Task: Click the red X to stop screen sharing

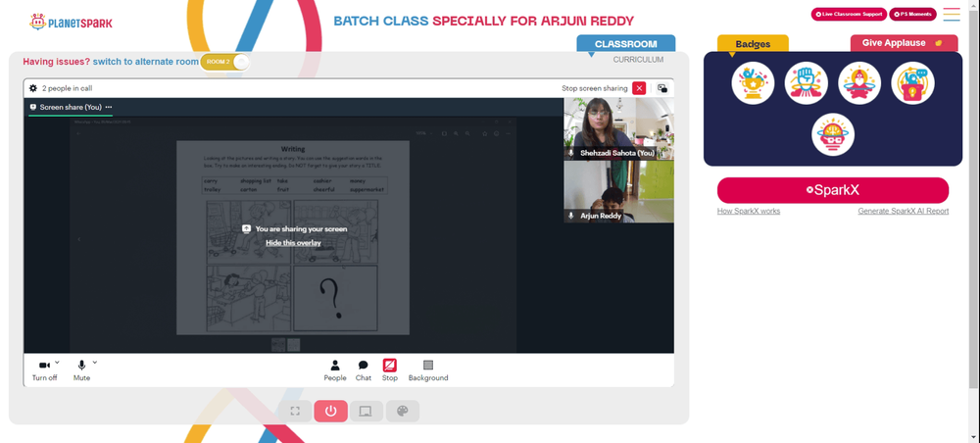Action: coord(639,88)
